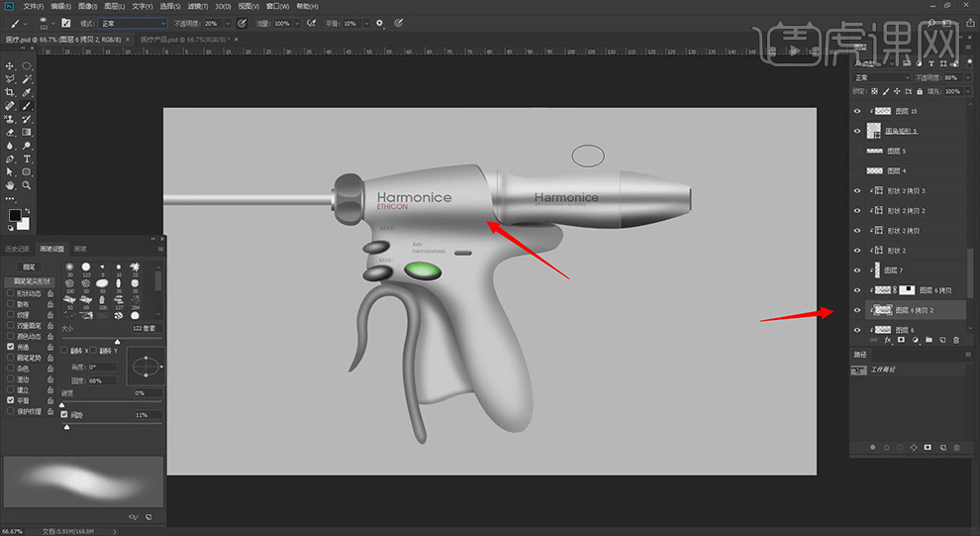Click the 画笔 button in brush settings
The width and height of the screenshot is (980, 536).
[x=29, y=268]
